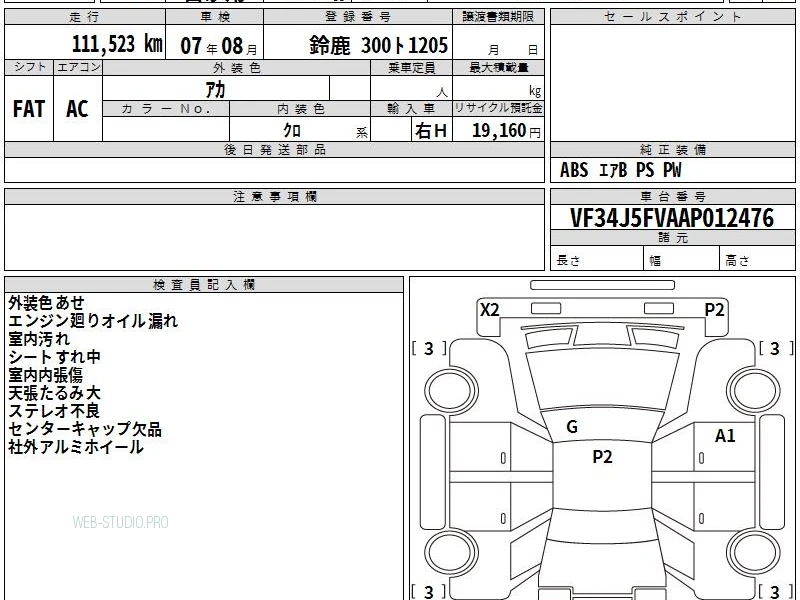Select note エンジン廻りオイル漏れ

point(93,321)
